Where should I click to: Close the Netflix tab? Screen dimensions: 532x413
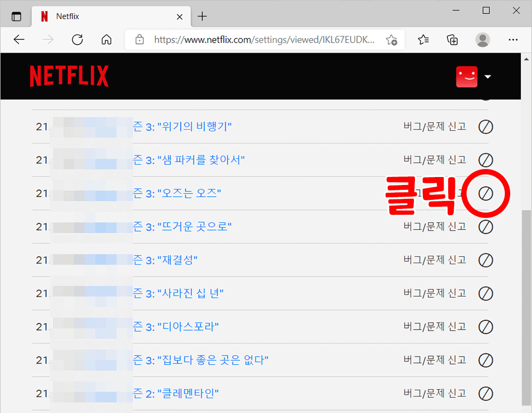[180, 16]
